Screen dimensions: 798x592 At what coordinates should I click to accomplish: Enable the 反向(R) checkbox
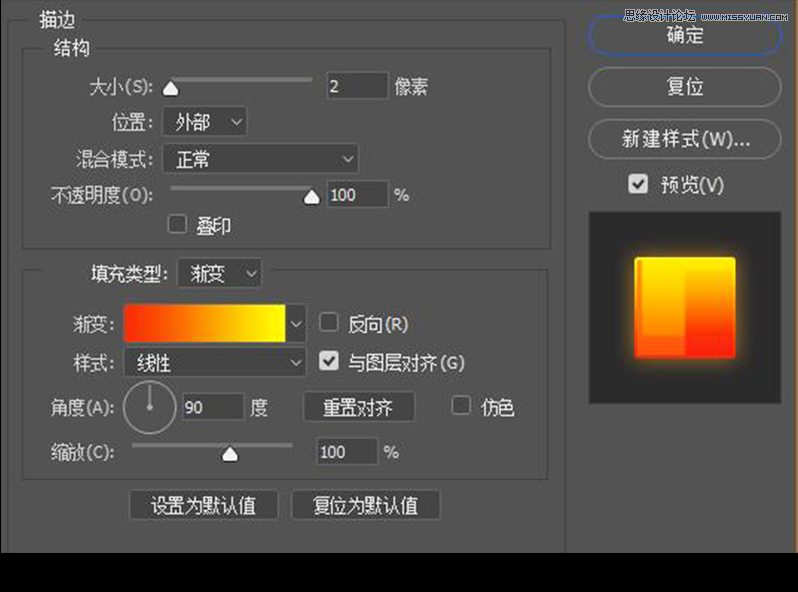pos(329,323)
